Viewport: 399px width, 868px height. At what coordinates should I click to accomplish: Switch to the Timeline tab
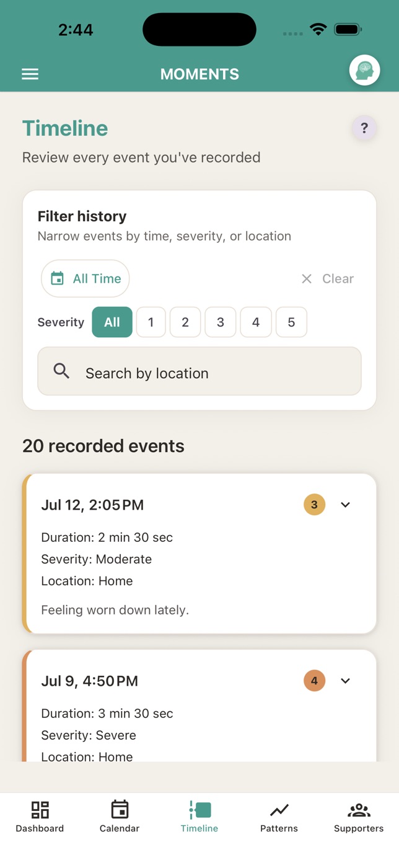(199, 817)
